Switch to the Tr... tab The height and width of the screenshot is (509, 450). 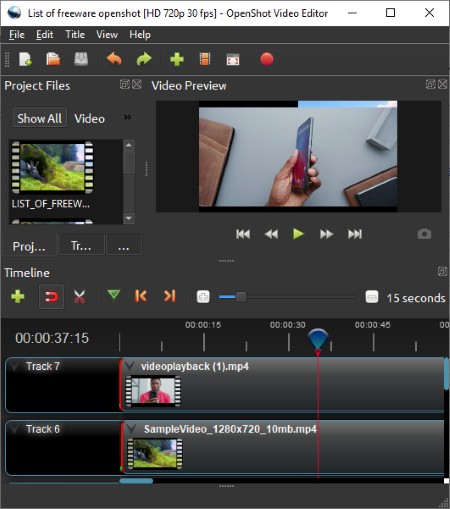coord(81,245)
